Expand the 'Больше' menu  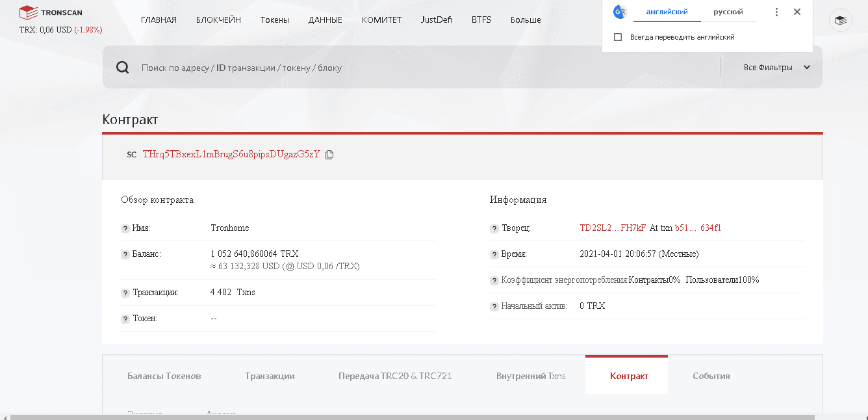(x=526, y=20)
